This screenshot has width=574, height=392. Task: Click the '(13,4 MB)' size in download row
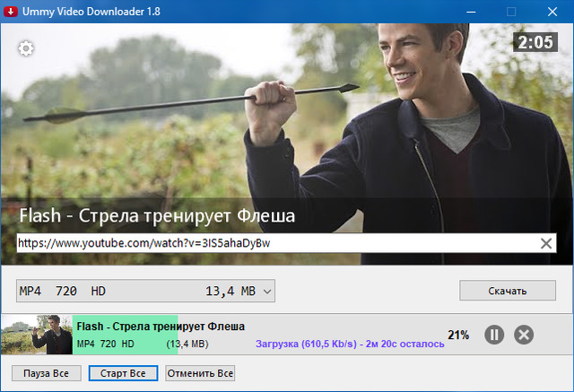[187, 344]
